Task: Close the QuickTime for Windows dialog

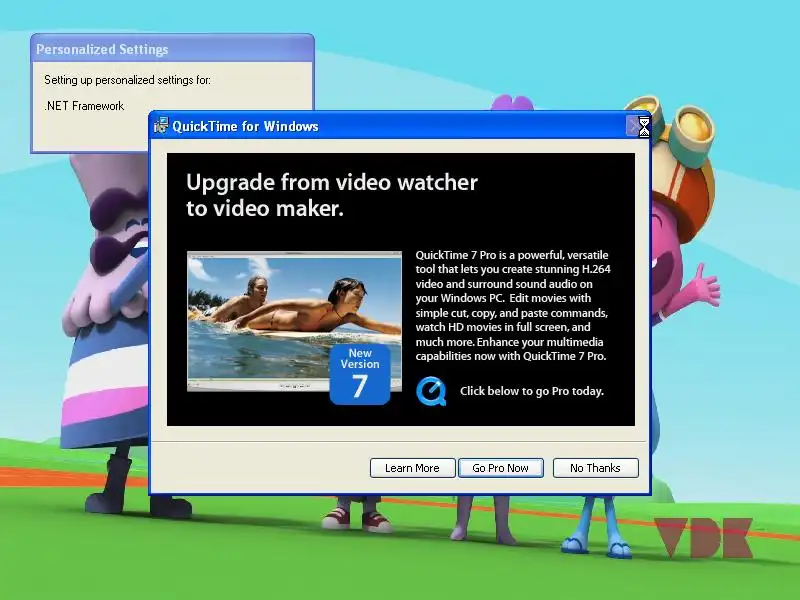Action: click(x=635, y=127)
